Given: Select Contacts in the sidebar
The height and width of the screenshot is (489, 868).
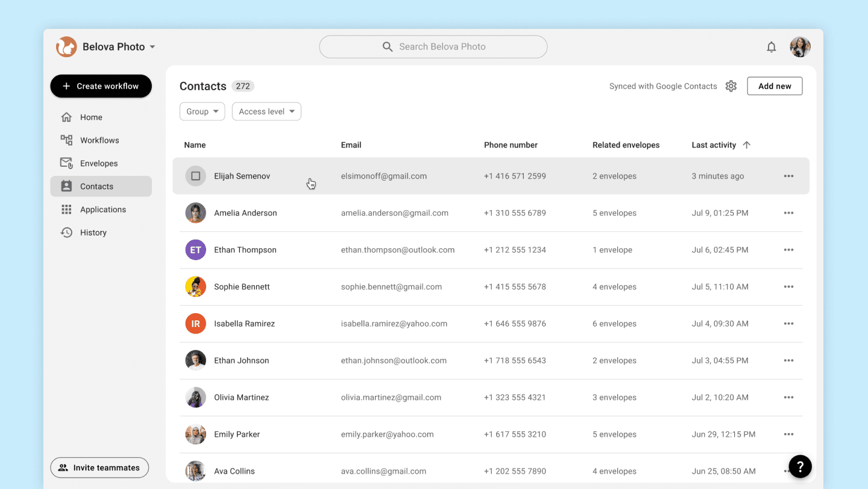Looking at the screenshot, I should click(x=101, y=187).
